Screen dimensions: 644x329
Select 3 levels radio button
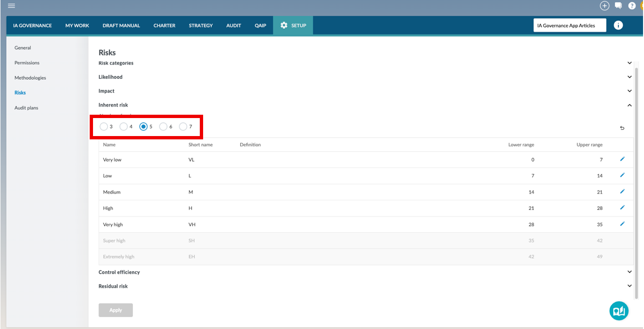point(104,127)
